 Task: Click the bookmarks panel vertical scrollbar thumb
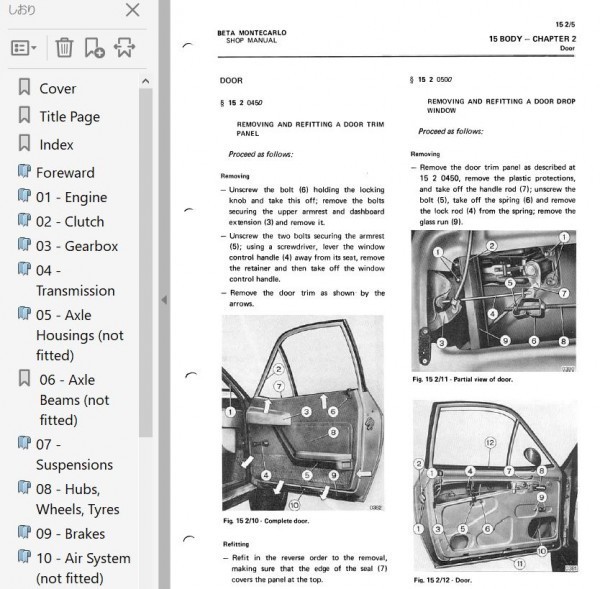click(145, 263)
